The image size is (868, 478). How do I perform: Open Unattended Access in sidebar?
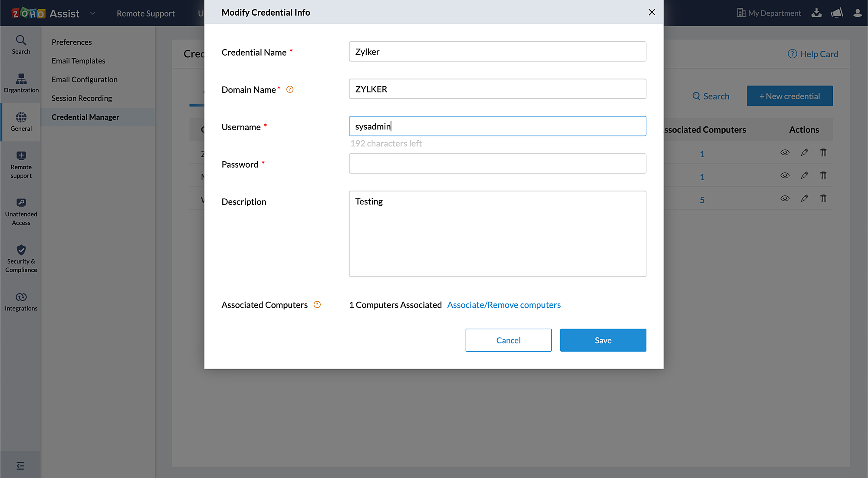[21, 211]
